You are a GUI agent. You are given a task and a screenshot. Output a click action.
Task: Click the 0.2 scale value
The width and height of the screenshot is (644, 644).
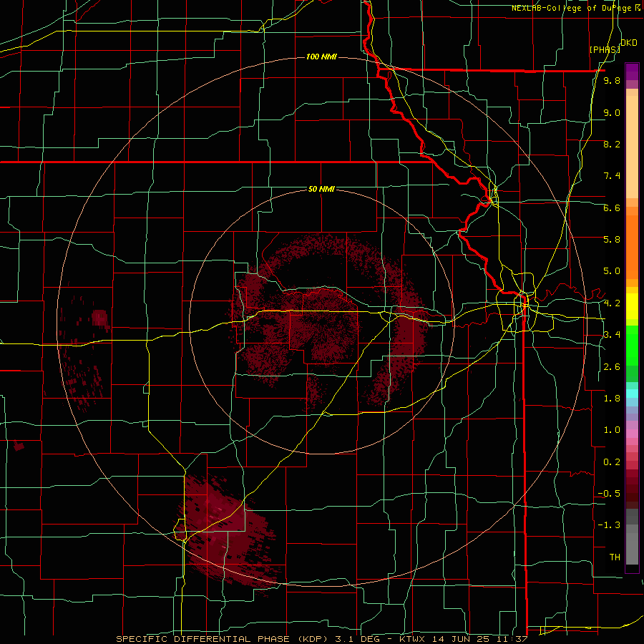click(612, 462)
